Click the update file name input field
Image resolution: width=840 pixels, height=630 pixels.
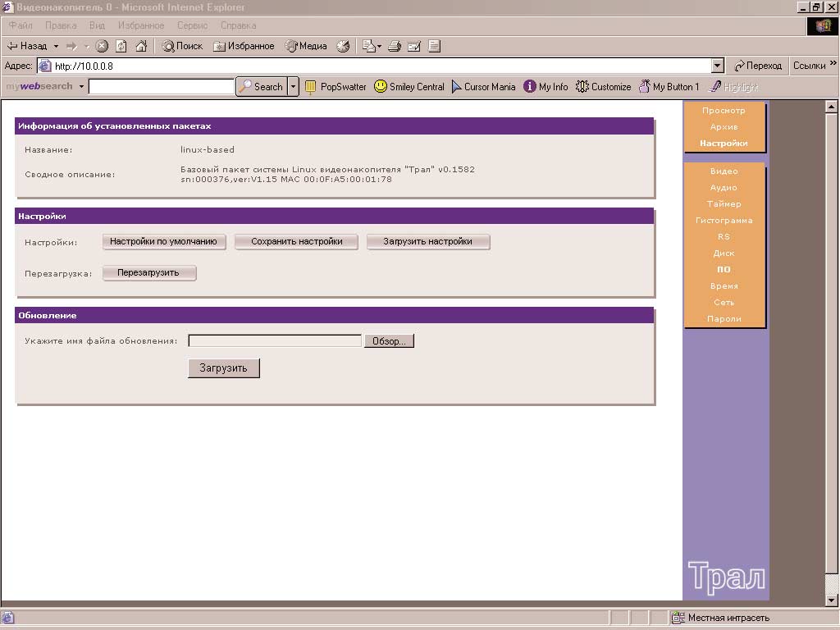click(x=275, y=341)
